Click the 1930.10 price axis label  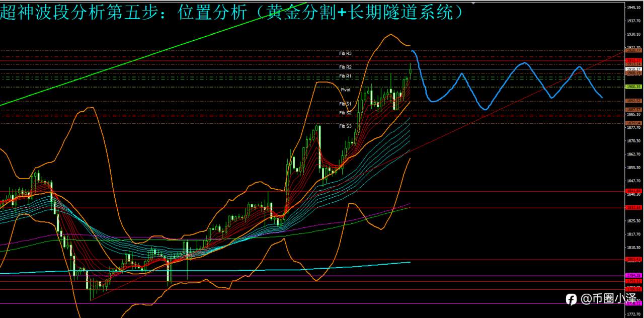pos(633,34)
